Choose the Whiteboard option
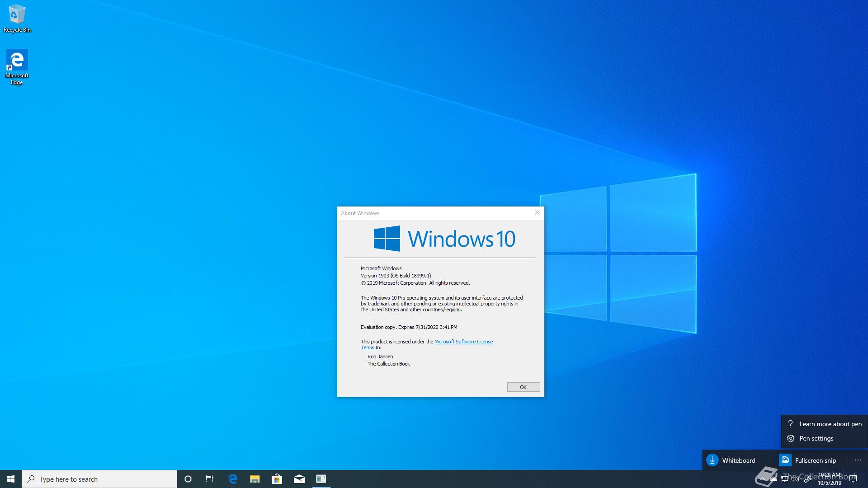The image size is (868, 488). pos(738,460)
